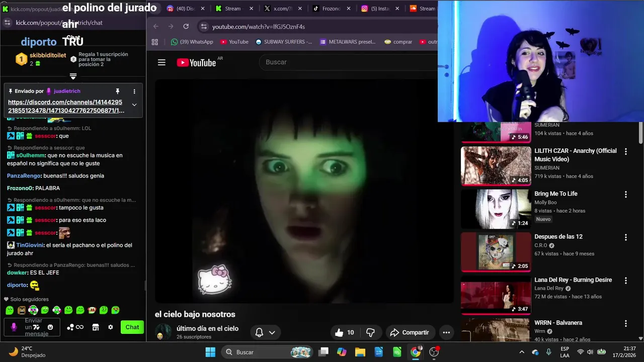Switch to the TikTok Frozono tab
Image resolution: width=644 pixels, height=362 pixels.
point(331,9)
